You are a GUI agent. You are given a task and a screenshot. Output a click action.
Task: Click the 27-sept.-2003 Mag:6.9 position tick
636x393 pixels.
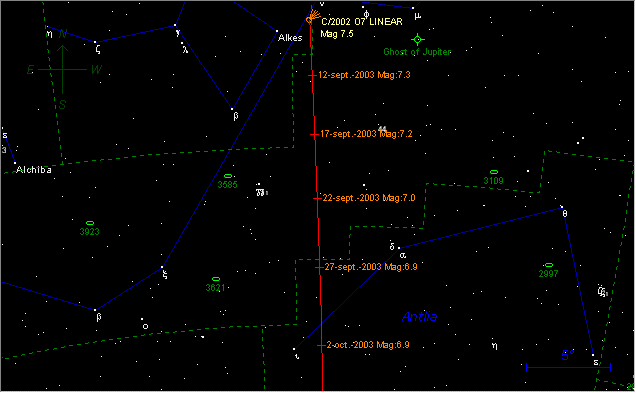(319, 267)
